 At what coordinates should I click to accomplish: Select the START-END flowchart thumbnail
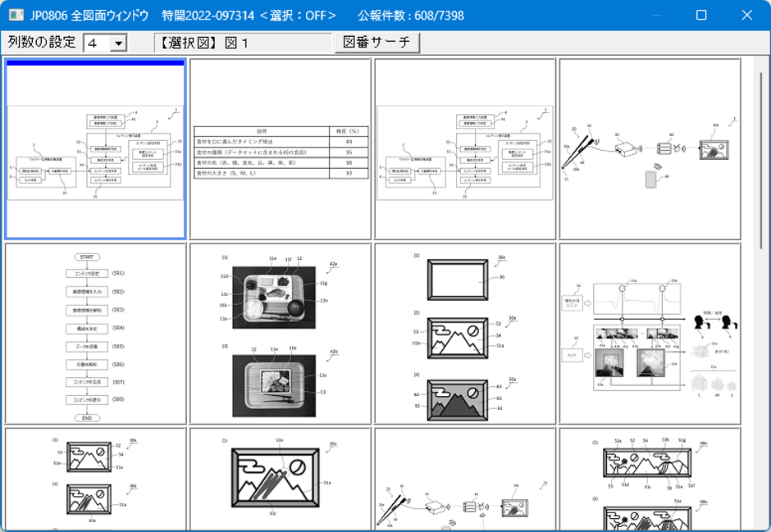(95, 334)
